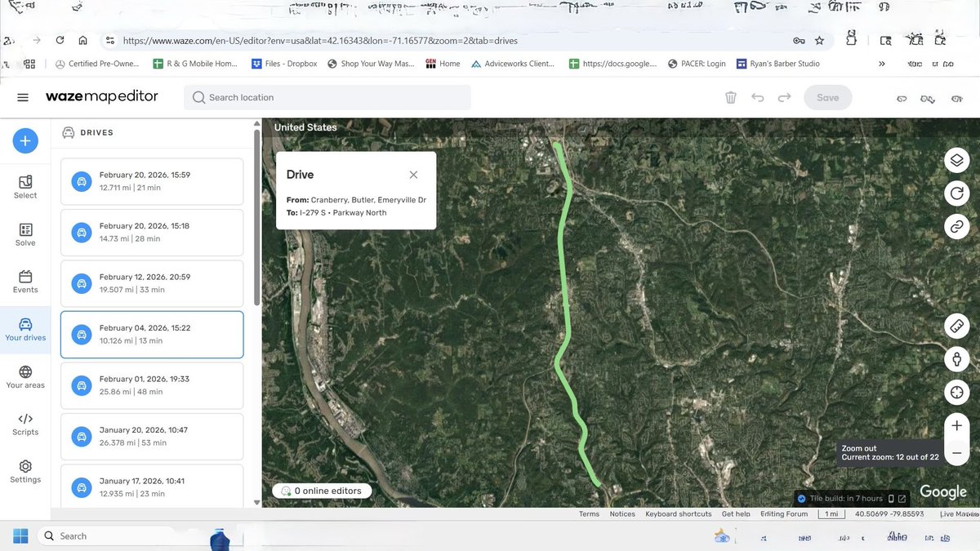Screen dimensions: 980x551
Task: Click the browser reload button
Action: point(60,40)
